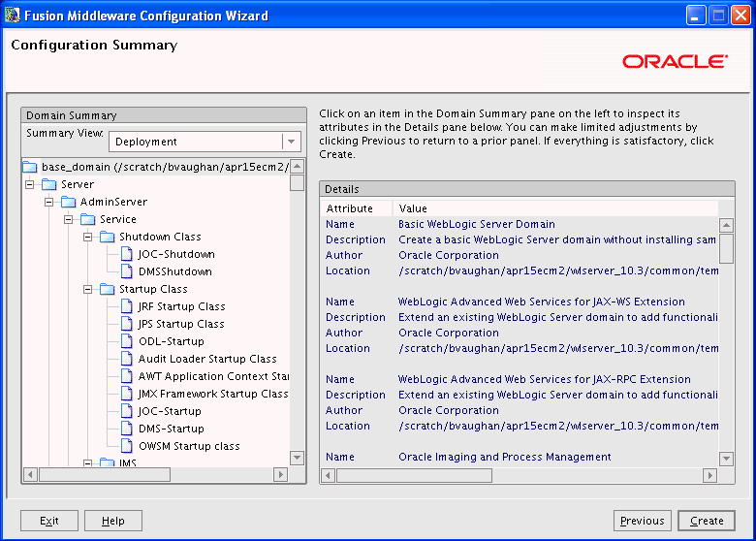Click the domain tree scroll left arrow
This screenshot has width=756, height=541.
coord(30,474)
